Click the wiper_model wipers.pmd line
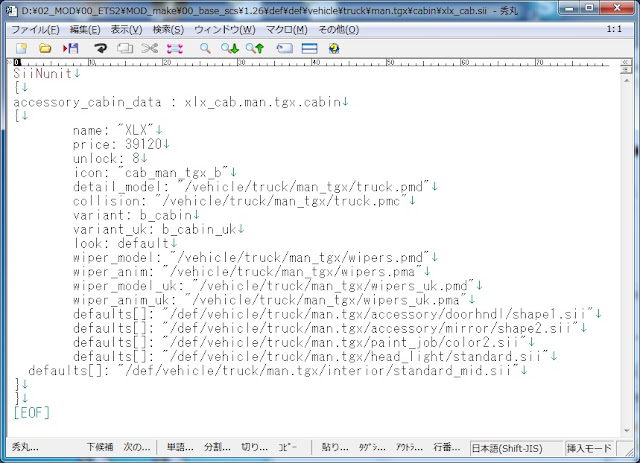The image size is (640, 463). click(x=255, y=257)
